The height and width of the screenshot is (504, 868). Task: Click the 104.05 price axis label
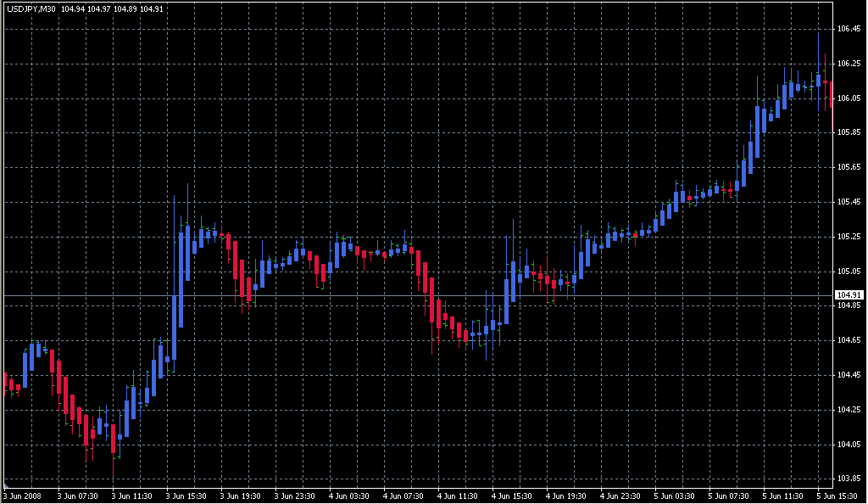(x=849, y=445)
